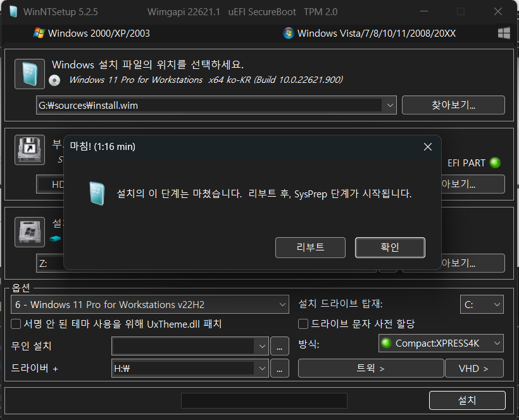The height and width of the screenshot is (420, 519).
Task: Click the browse ... button next to 무인 설치
Action: [x=280, y=346]
